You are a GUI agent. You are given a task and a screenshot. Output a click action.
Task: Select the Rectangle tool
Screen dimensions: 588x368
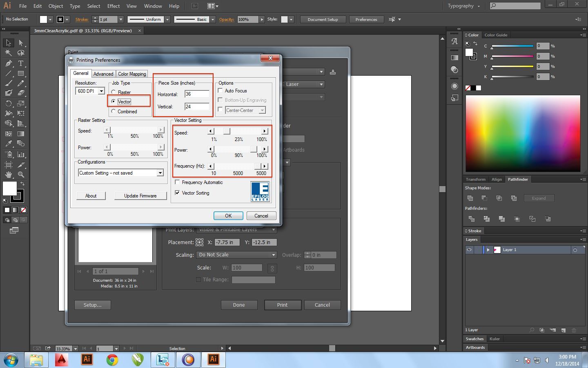point(21,74)
